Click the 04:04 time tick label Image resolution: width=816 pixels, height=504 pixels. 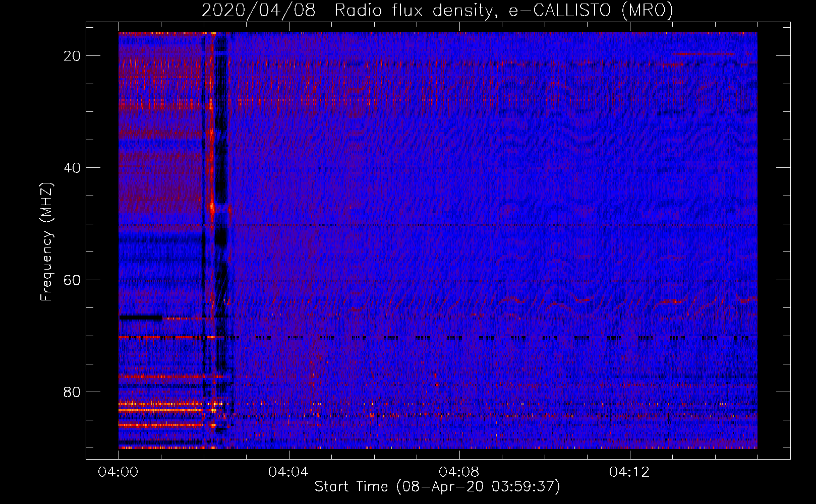pyautogui.click(x=288, y=472)
